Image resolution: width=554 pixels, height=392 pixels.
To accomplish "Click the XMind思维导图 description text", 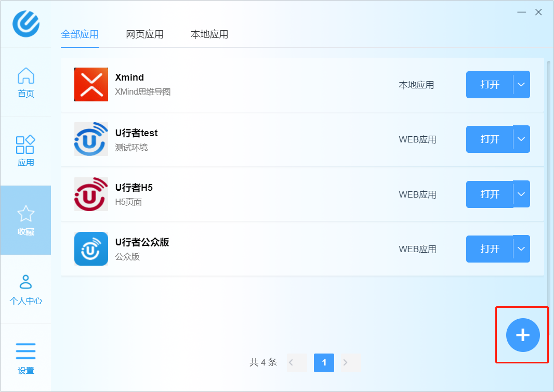I will (x=143, y=92).
